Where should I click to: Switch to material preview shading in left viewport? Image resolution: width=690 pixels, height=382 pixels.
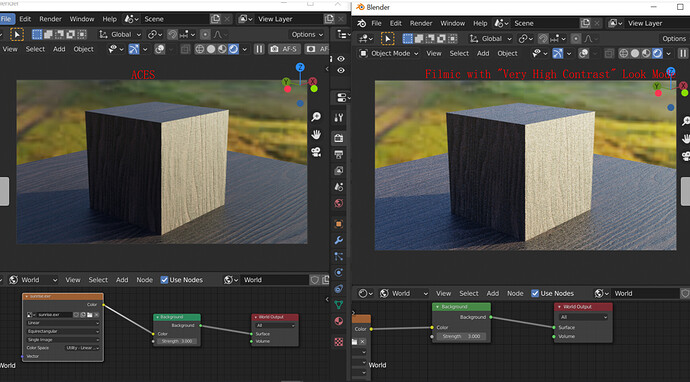222,49
